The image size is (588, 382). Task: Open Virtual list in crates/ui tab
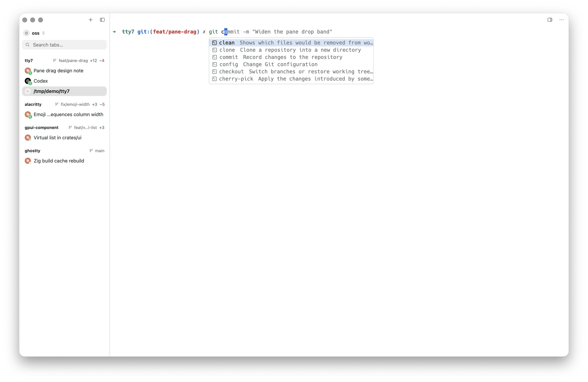point(64,138)
